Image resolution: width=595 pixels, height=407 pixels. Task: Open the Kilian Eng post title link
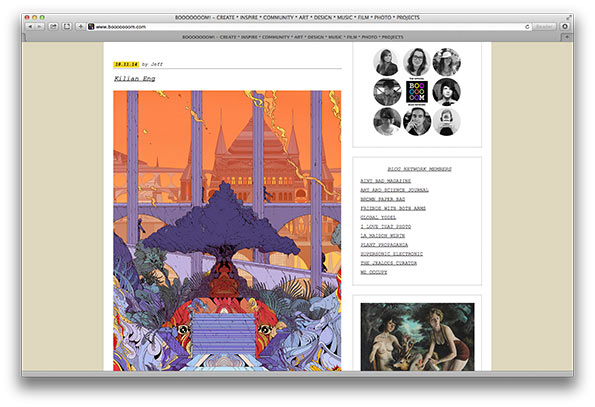(x=134, y=79)
